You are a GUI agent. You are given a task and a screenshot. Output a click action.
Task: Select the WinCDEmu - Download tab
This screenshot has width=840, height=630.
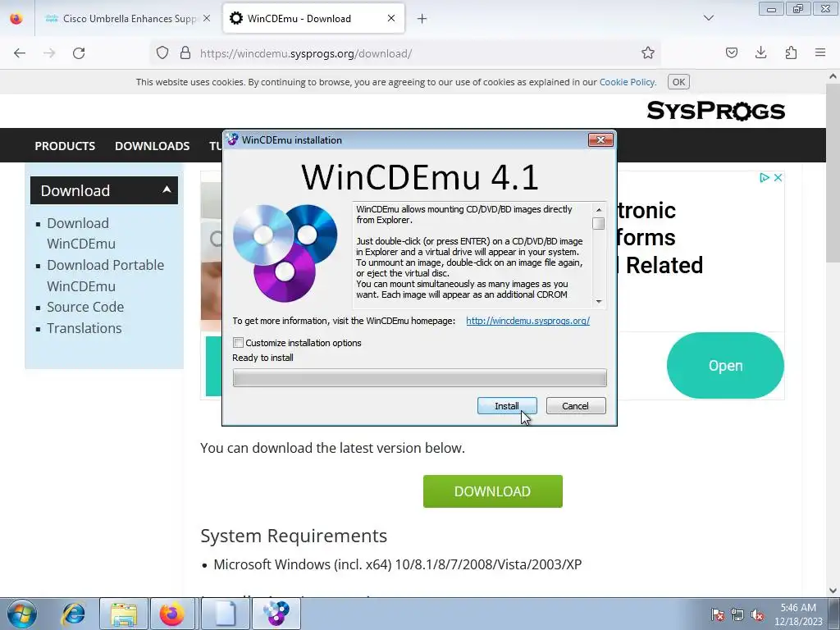(313, 19)
